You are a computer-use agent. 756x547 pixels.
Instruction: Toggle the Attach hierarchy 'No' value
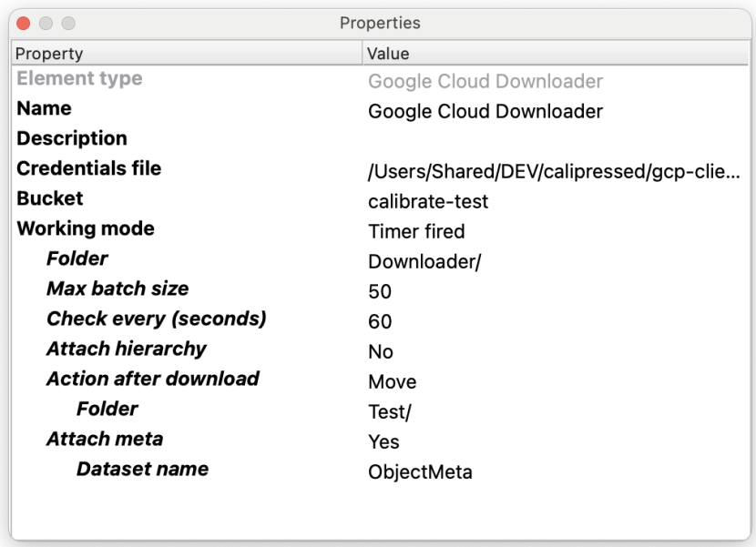pos(381,352)
